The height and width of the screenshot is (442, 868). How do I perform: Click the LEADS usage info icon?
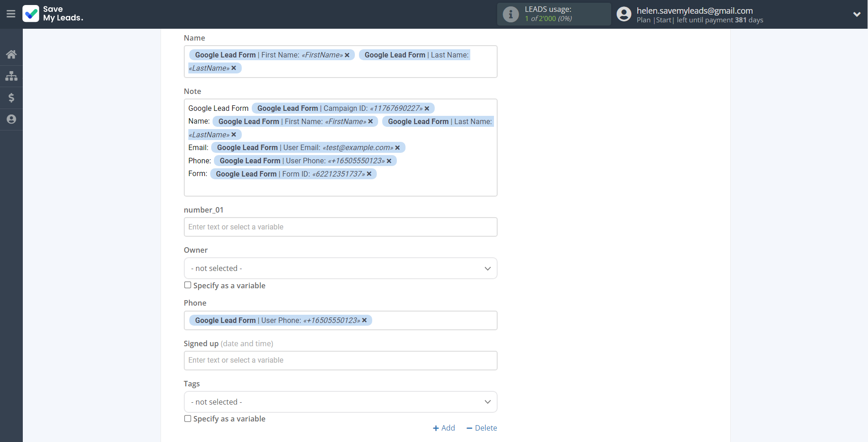point(510,14)
